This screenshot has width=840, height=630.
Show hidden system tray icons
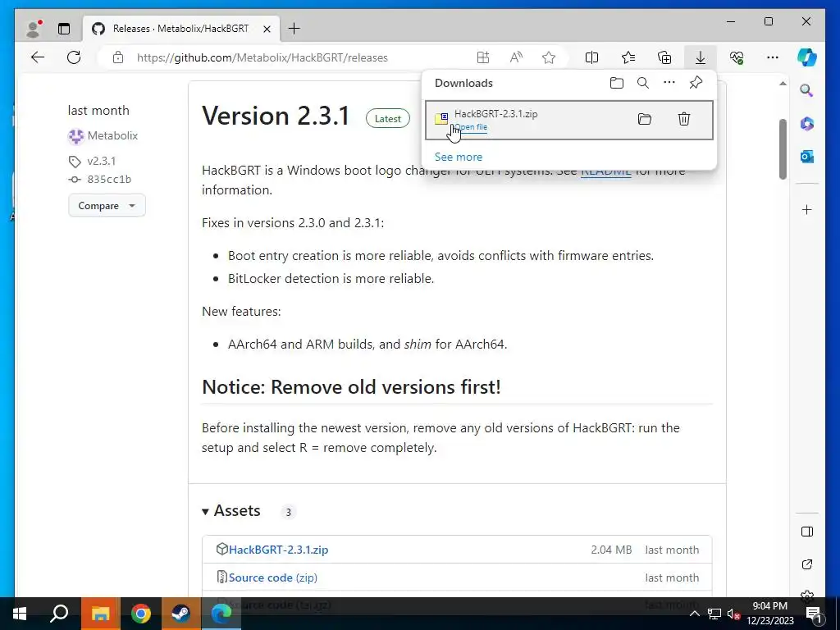click(x=694, y=614)
